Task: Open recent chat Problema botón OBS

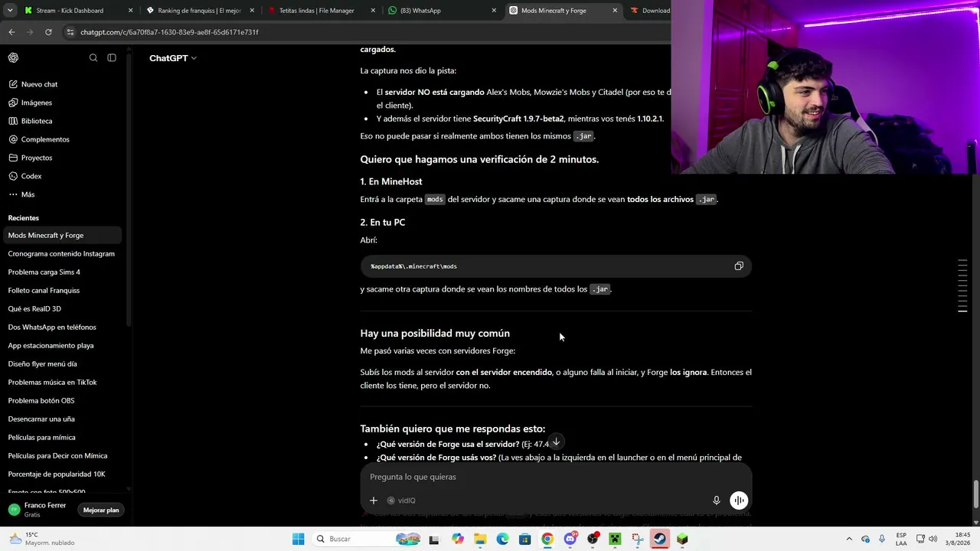Action: point(63,400)
